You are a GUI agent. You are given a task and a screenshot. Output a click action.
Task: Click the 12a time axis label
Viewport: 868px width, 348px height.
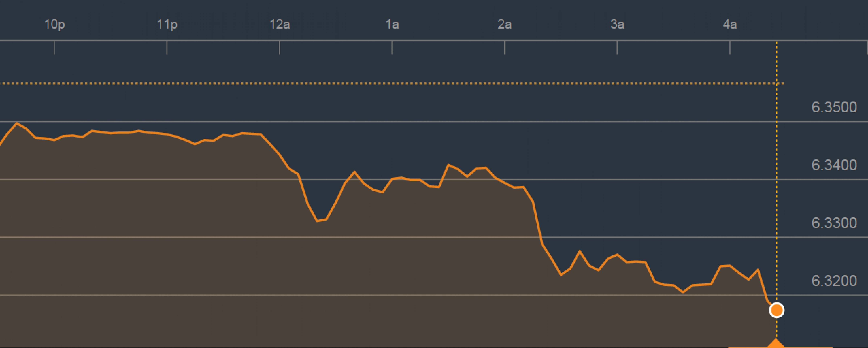pos(279,24)
